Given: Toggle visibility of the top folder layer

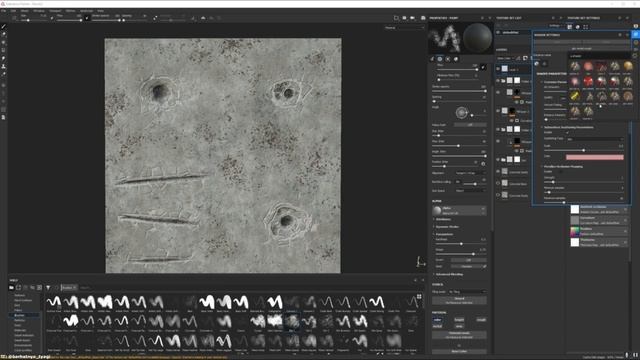Looking at the screenshot, I should pyautogui.click(x=498, y=80).
